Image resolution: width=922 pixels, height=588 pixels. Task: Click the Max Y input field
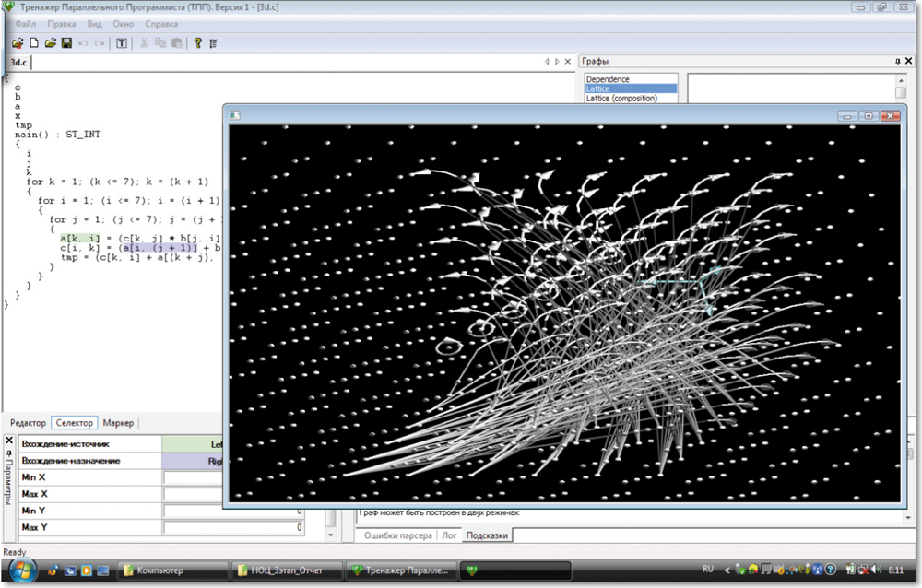click(234, 528)
